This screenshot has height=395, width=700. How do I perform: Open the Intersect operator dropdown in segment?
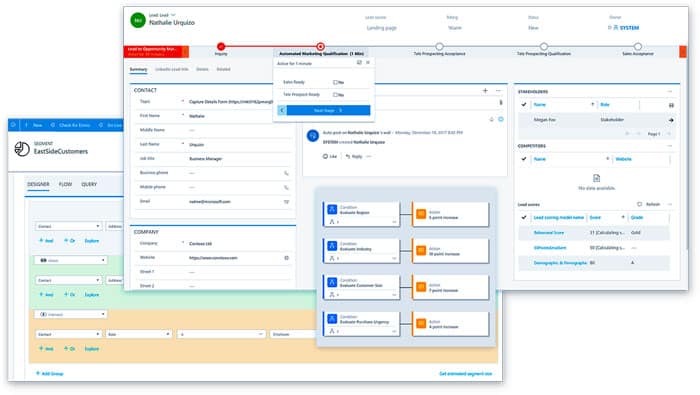tap(71, 314)
